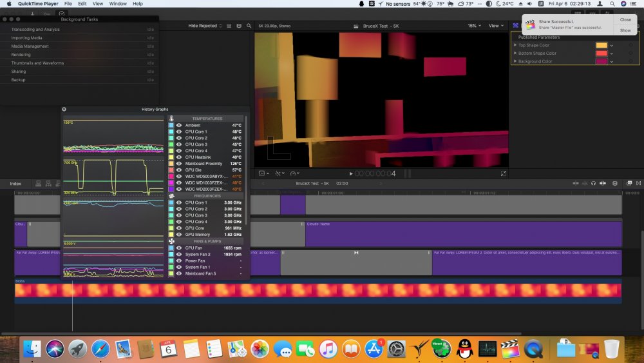The image size is (644, 363).
Task: Open iTunes in the Dock
Action: [328, 349]
